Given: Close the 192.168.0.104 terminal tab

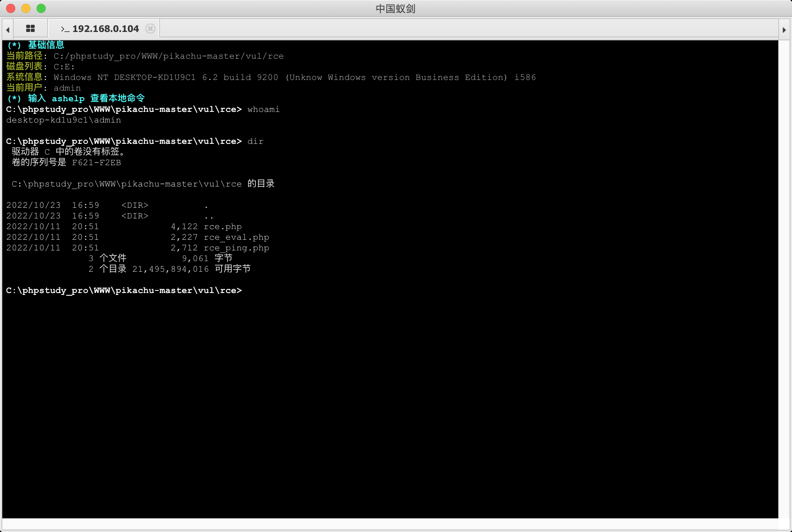Looking at the screenshot, I should click(x=150, y=29).
